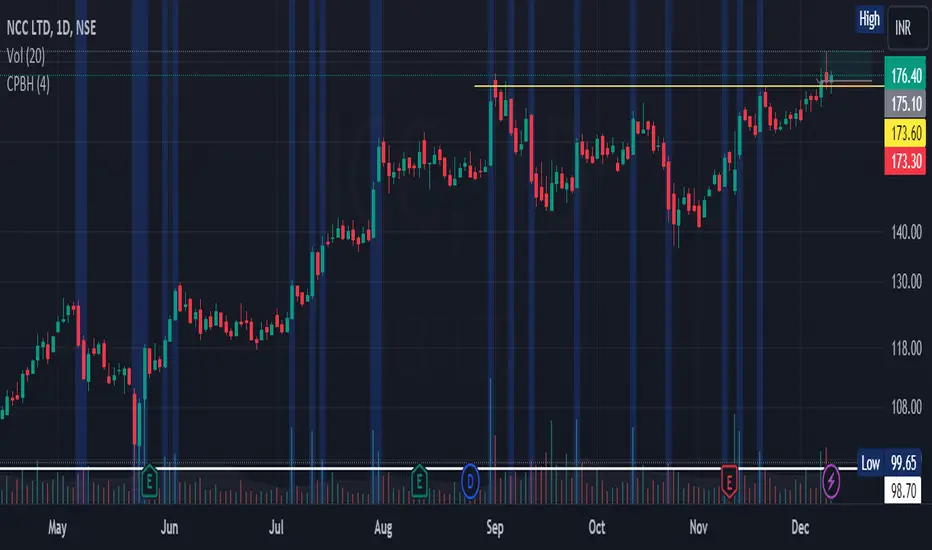The width and height of the screenshot is (932, 550).
Task: Click the Sep label on time axis
Action: coord(495,527)
